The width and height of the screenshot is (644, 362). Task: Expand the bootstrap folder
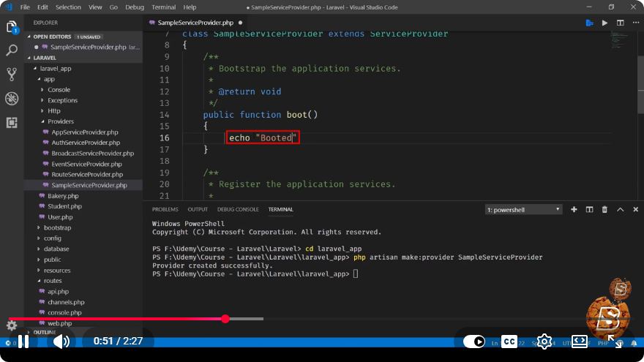pos(57,227)
